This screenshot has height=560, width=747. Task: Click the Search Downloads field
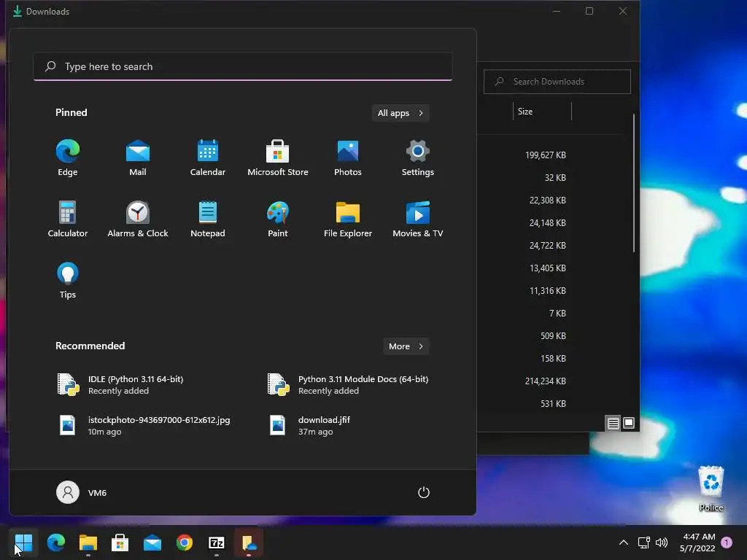[557, 82]
